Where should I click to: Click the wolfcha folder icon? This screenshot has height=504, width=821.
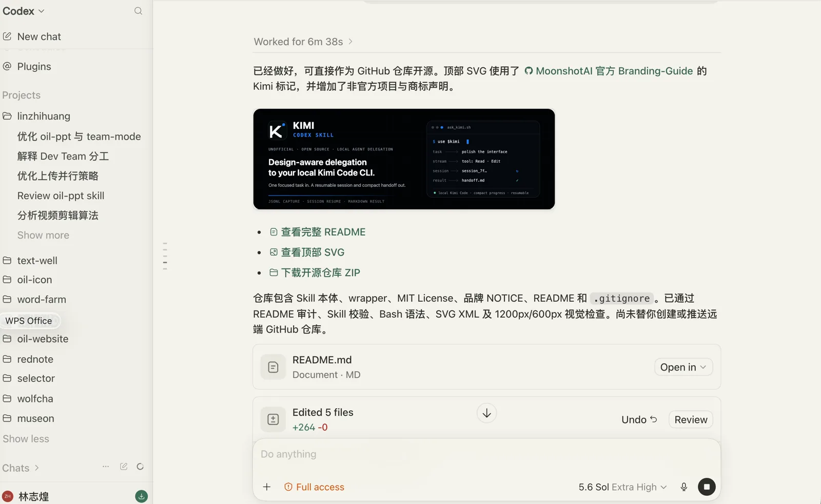(x=7, y=398)
